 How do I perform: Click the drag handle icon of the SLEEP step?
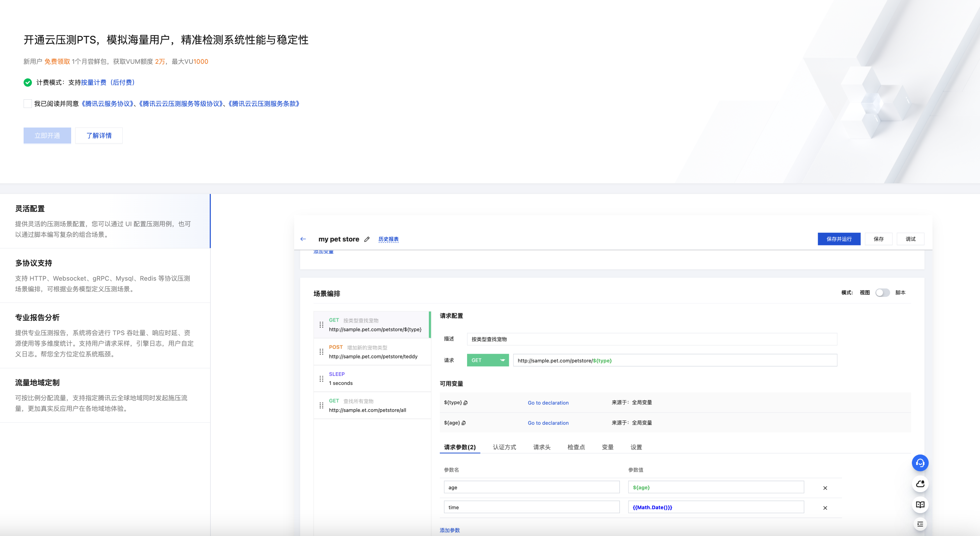coord(321,379)
